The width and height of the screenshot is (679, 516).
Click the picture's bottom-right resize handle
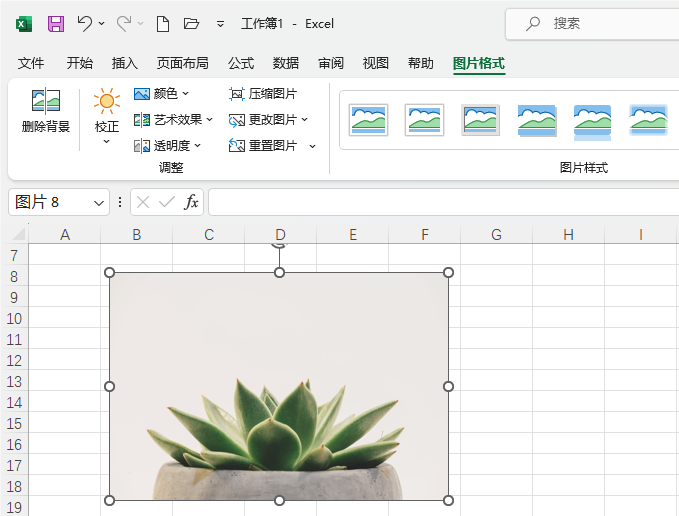449,500
